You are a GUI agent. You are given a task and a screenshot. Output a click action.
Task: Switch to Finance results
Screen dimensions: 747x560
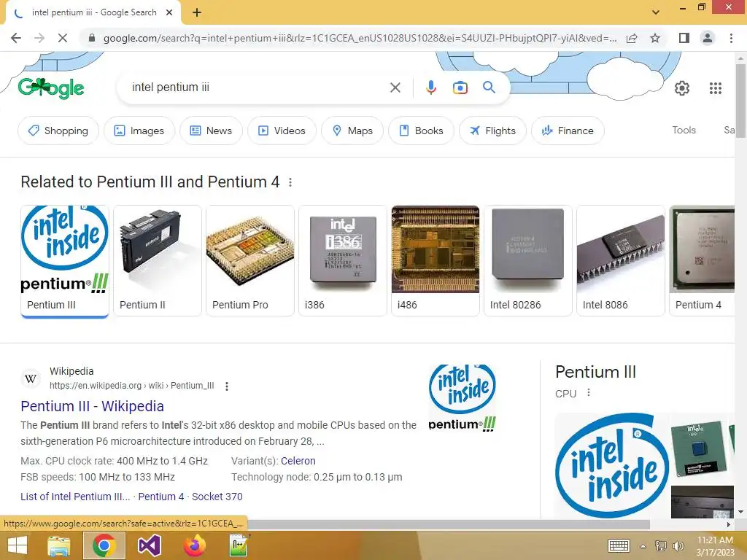pos(568,131)
